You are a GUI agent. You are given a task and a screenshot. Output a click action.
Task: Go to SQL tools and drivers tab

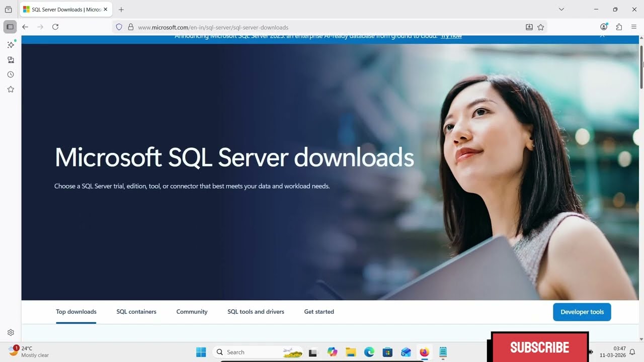256,312
